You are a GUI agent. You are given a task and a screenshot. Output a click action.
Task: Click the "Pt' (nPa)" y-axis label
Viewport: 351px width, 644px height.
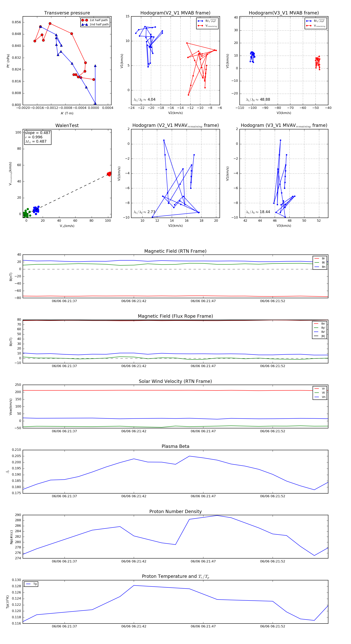pyautogui.click(x=8, y=61)
